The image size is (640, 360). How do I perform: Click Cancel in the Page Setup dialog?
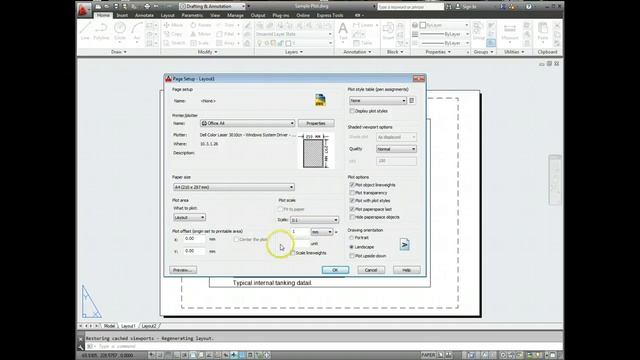point(371,270)
